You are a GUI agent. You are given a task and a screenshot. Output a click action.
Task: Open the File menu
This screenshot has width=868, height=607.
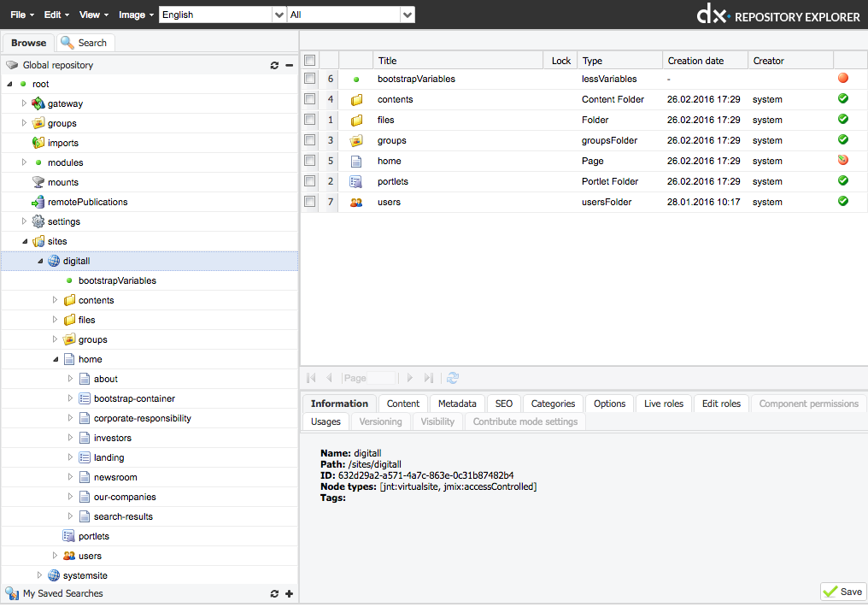[22, 15]
